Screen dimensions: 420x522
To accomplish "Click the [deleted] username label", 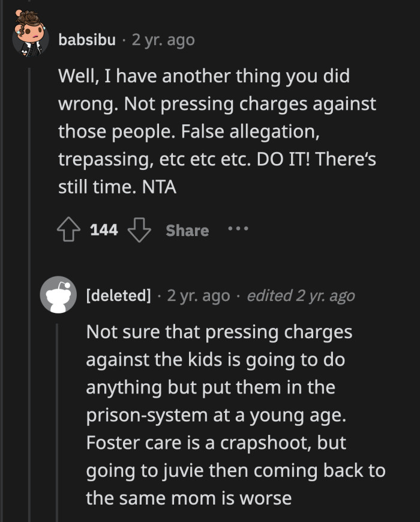I will tap(118, 296).
